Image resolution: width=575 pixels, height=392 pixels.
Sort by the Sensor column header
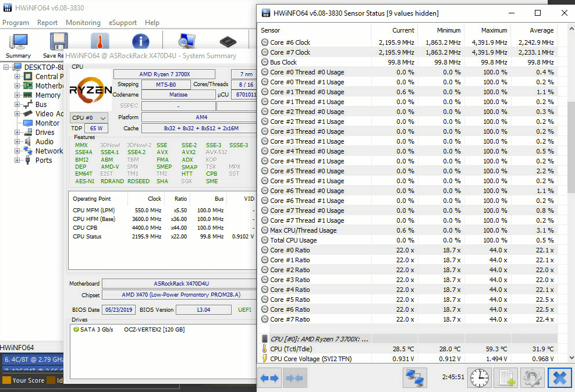click(314, 30)
